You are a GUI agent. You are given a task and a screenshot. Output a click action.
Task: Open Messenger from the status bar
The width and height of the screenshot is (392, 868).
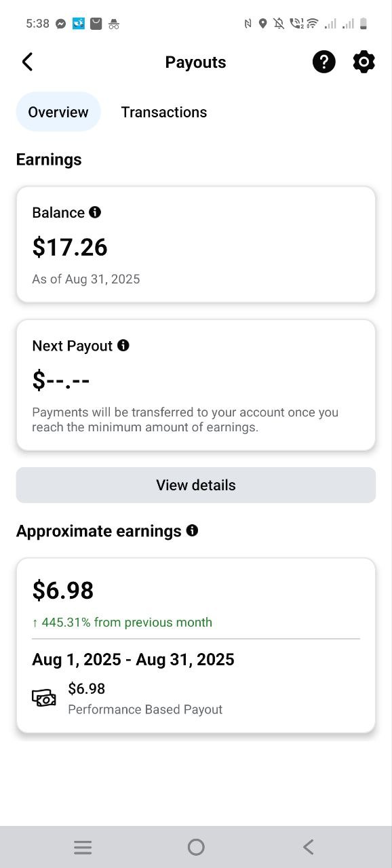point(60,23)
